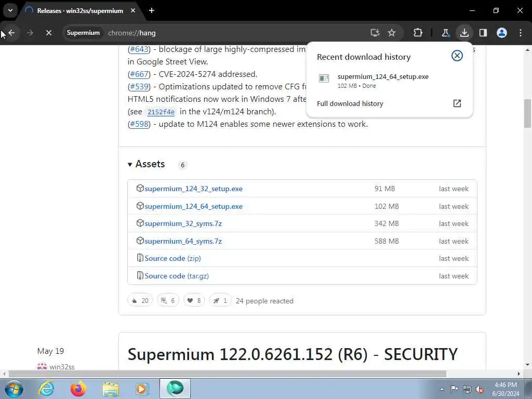Viewport: 532px width, 399px height.
Task: Show hidden tray icons arrow
Action: click(x=442, y=390)
